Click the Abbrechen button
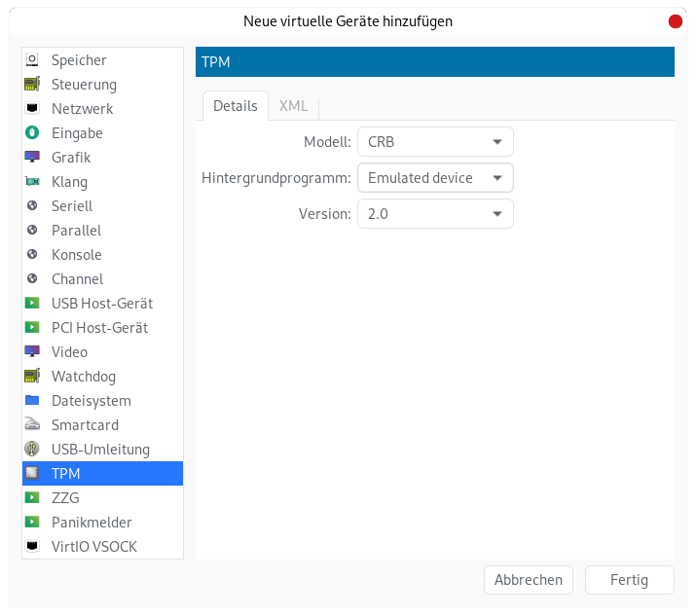The width and height of the screenshot is (696, 616). 529,580
